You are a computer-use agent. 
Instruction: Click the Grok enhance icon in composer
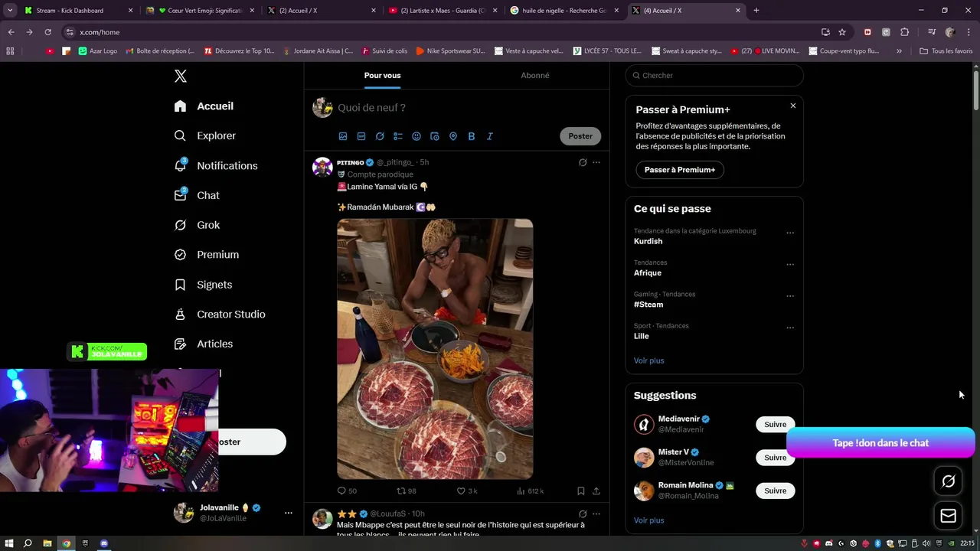tap(380, 136)
